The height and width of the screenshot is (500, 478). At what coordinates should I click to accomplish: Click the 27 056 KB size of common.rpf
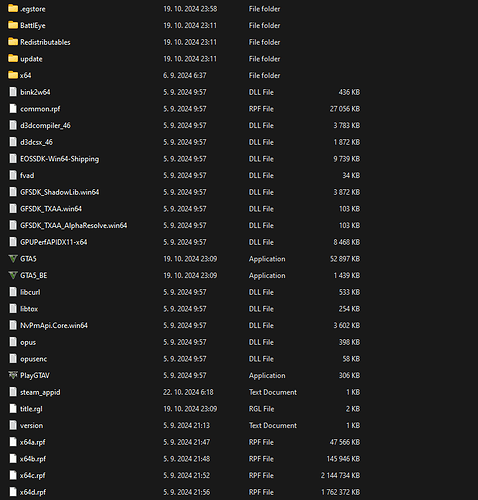[x=345, y=109]
